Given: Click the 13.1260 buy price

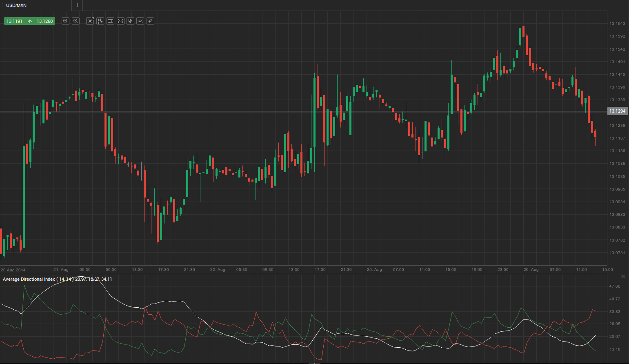Looking at the screenshot, I should point(44,21).
